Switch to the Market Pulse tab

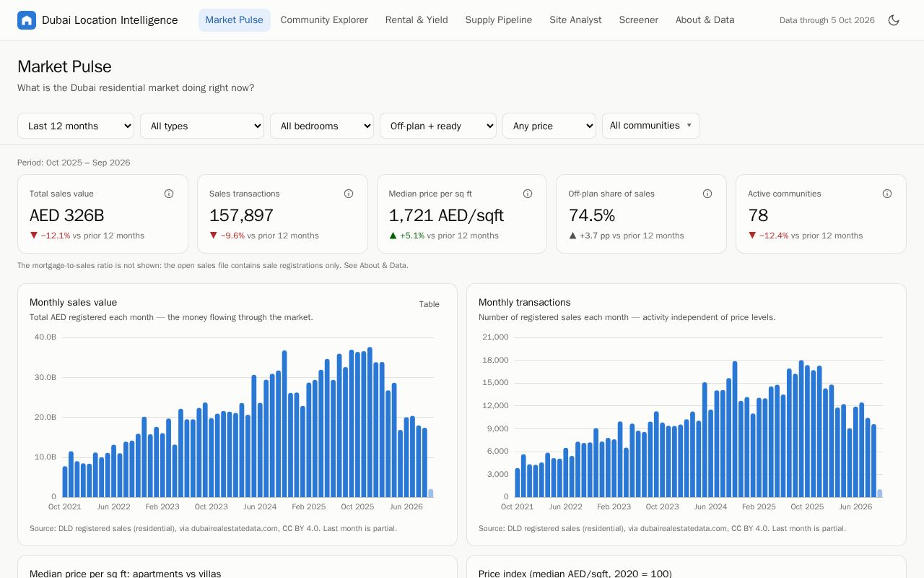235,20
